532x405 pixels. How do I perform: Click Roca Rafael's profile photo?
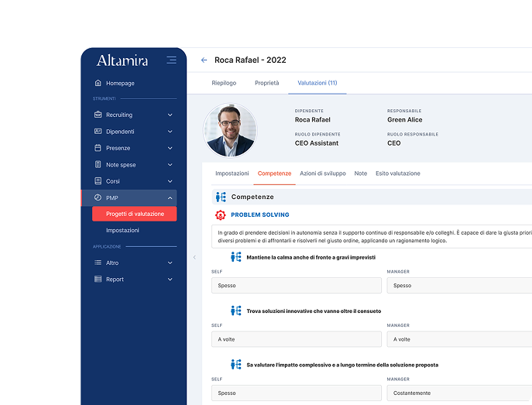click(230, 130)
